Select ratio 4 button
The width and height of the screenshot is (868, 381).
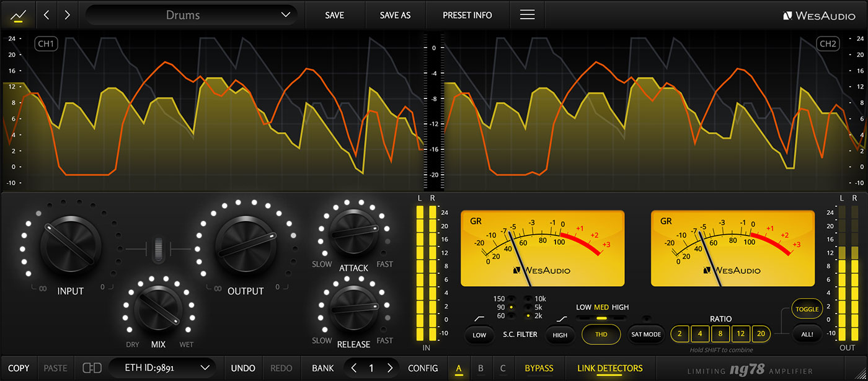coord(700,334)
